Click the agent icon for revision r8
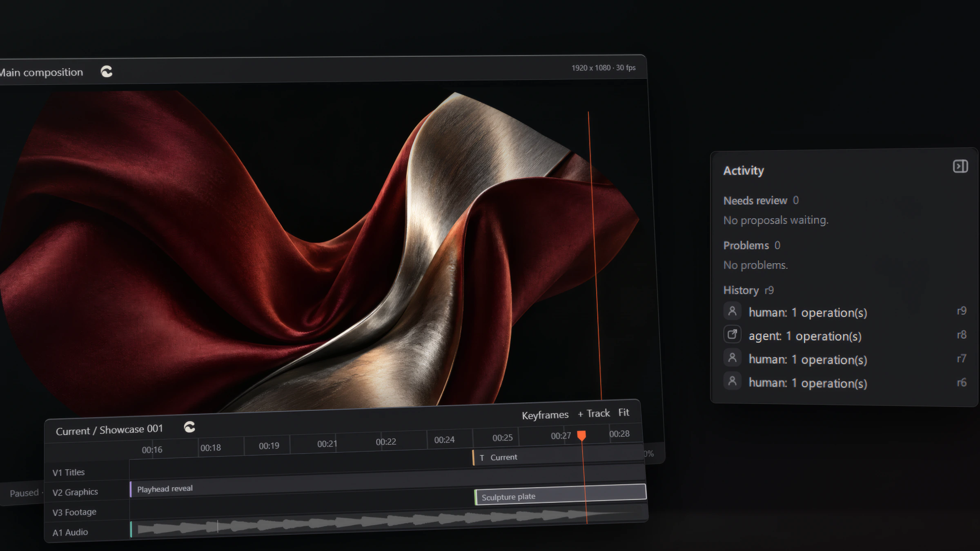This screenshot has height=551, width=980. [732, 334]
